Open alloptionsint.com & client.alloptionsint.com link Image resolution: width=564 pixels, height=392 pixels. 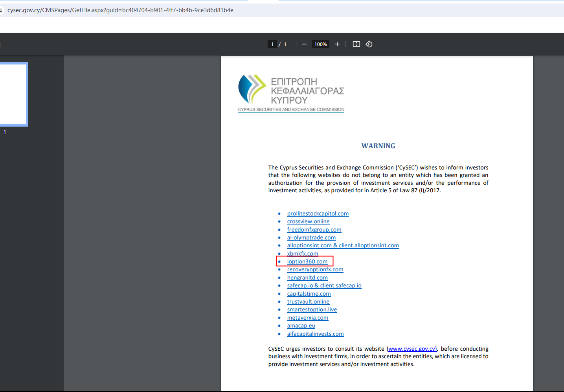pos(343,245)
